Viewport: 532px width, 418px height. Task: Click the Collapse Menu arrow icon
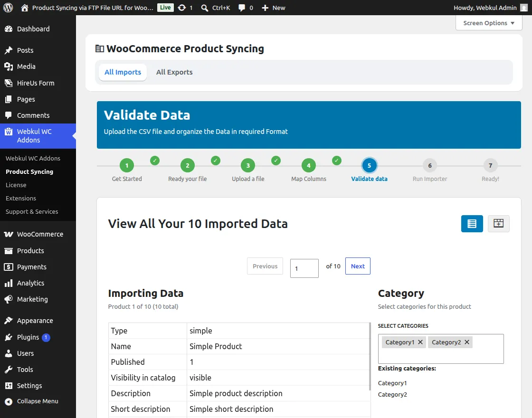point(9,401)
